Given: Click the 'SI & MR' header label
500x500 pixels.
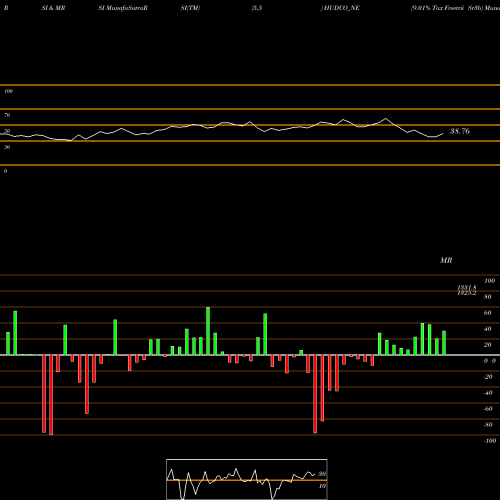Looking at the screenshot, I should 53,8.
